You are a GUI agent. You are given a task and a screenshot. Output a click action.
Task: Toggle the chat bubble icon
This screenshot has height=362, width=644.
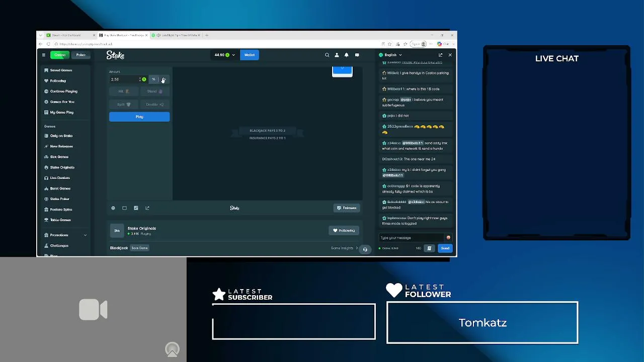point(357,55)
